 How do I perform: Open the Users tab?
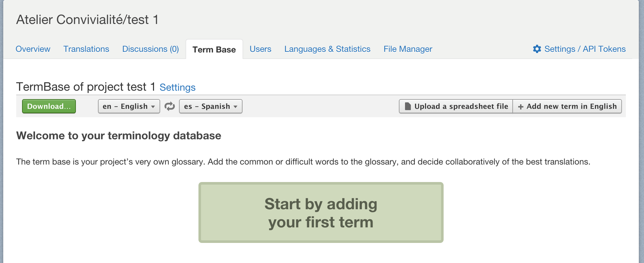[x=260, y=49]
